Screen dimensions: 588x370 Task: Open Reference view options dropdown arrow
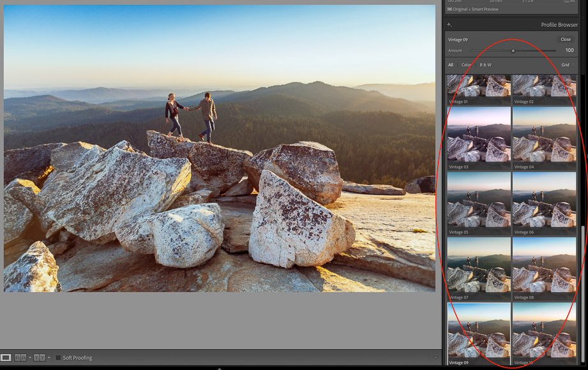click(30, 358)
